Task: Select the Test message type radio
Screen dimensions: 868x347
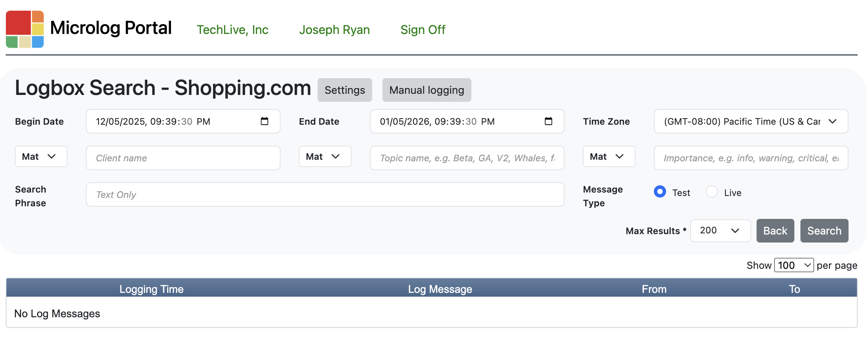Action: point(660,191)
